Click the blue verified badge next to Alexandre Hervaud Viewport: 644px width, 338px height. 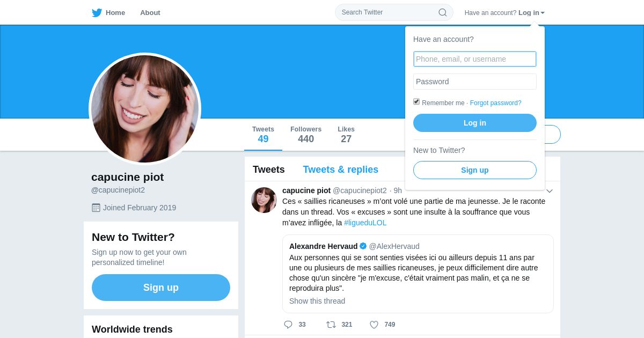[363, 246]
